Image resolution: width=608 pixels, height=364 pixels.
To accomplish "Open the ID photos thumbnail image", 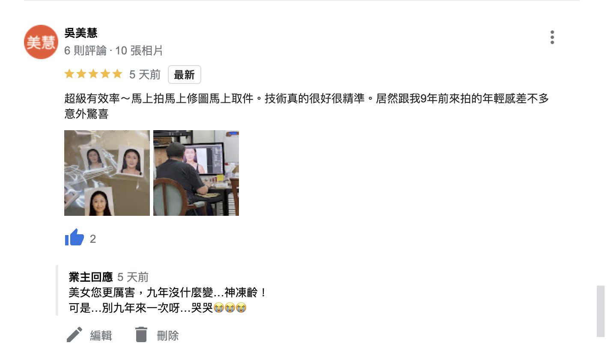I will tap(107, 173).
